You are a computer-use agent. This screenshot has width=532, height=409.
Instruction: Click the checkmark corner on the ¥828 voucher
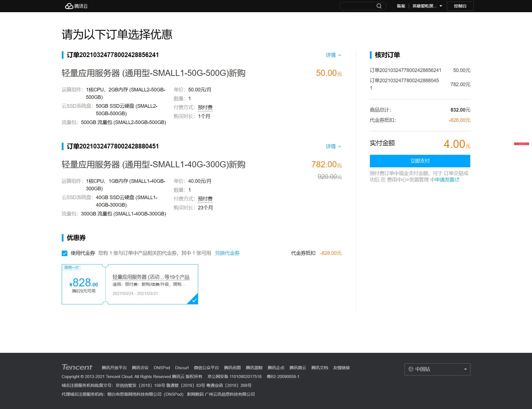(194, 300)
